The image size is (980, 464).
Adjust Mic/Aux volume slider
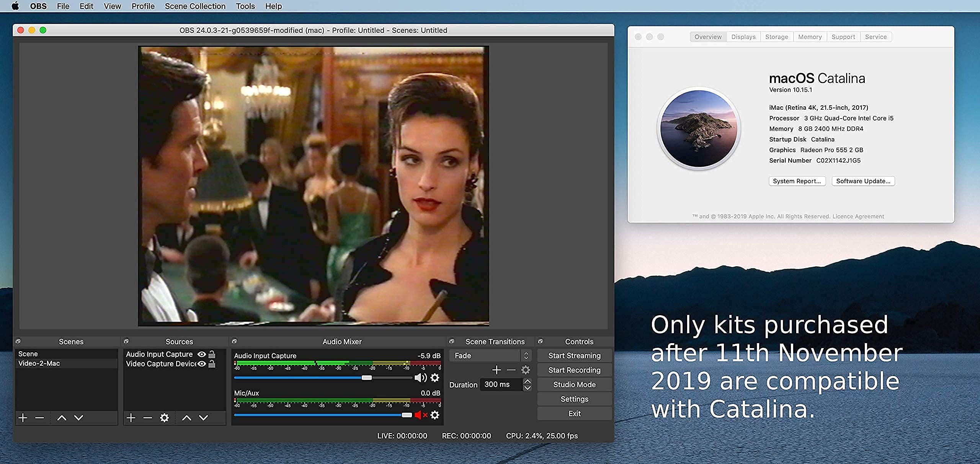[x=407, y=415]
